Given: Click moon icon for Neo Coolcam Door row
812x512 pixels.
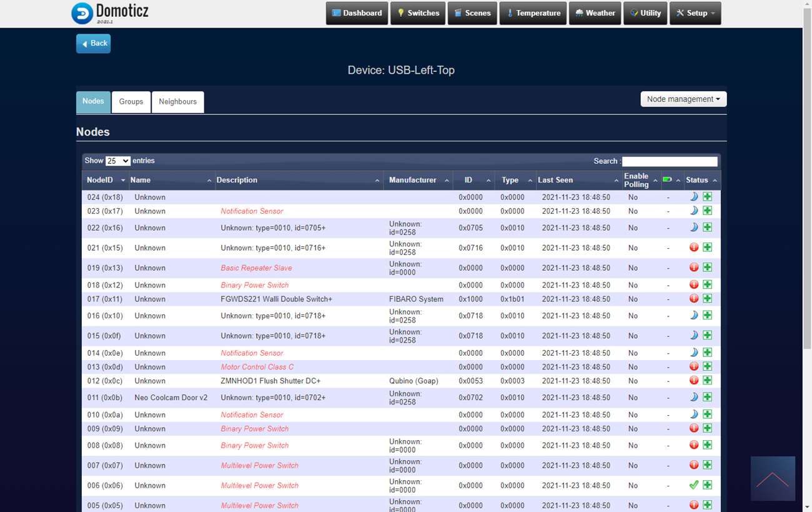Looking at the screenshot, I should pos(693,397).
